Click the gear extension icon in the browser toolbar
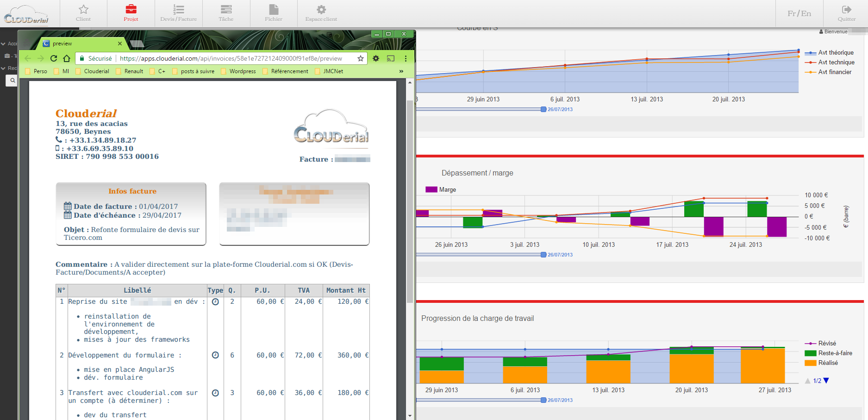The image size is (868, 420). coord(376,58)
